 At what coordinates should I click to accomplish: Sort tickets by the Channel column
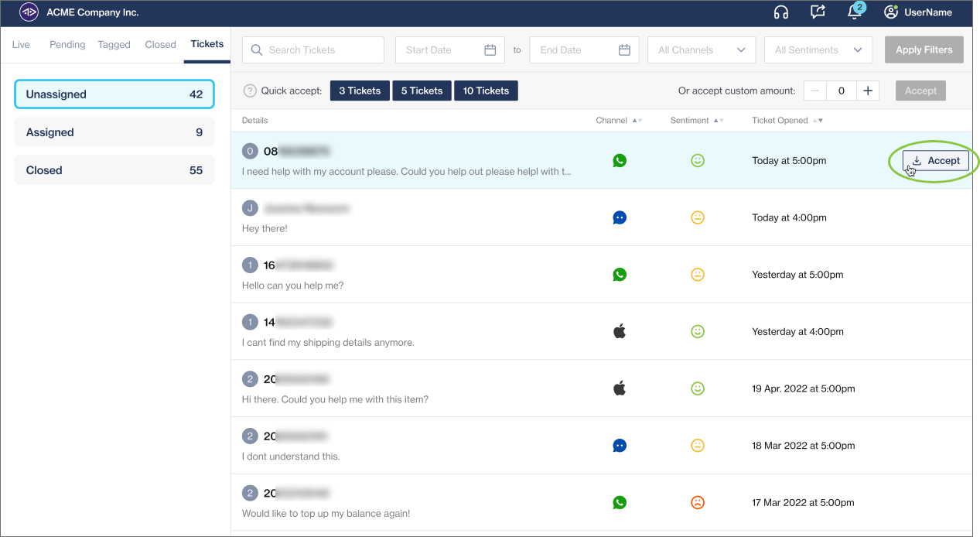[x=637, y=121]
